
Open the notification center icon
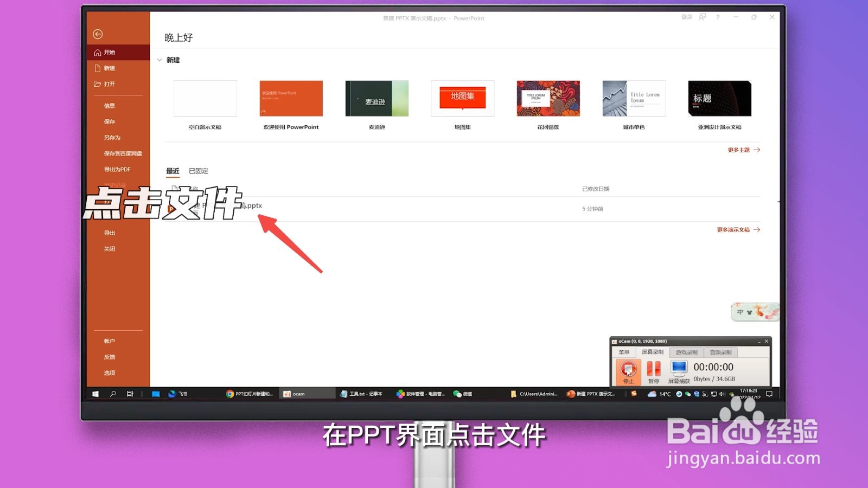pyautogui.click(x=769, y=394)
